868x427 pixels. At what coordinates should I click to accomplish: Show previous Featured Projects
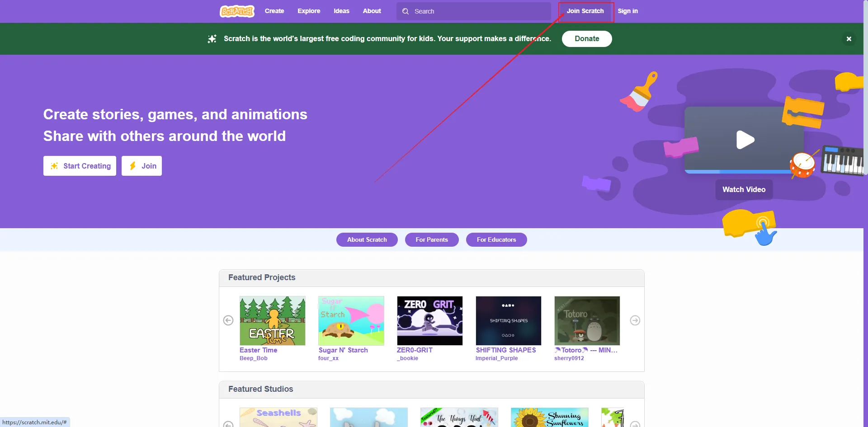point(228,320)
